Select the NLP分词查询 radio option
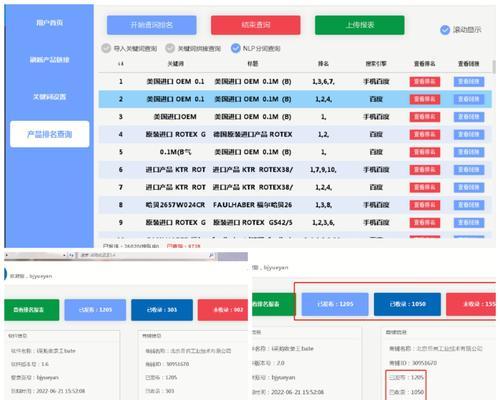The width and height of the screenshot is (500, 400). click(x=235, y=48)
